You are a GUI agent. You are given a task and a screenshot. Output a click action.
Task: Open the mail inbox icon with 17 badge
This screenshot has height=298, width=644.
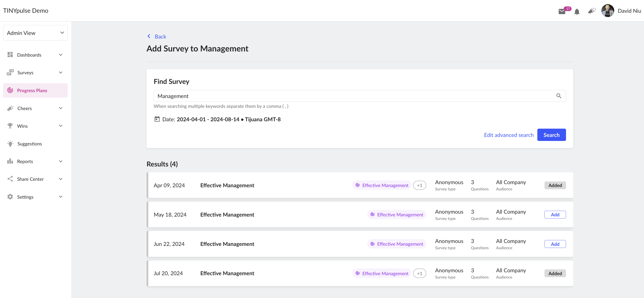(x=562, y=11)
